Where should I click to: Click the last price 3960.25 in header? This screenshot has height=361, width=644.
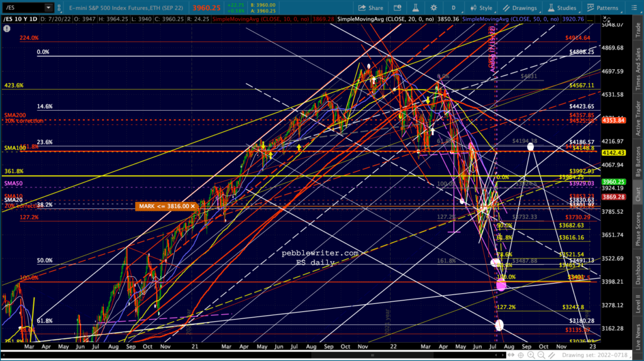(206, 8)
